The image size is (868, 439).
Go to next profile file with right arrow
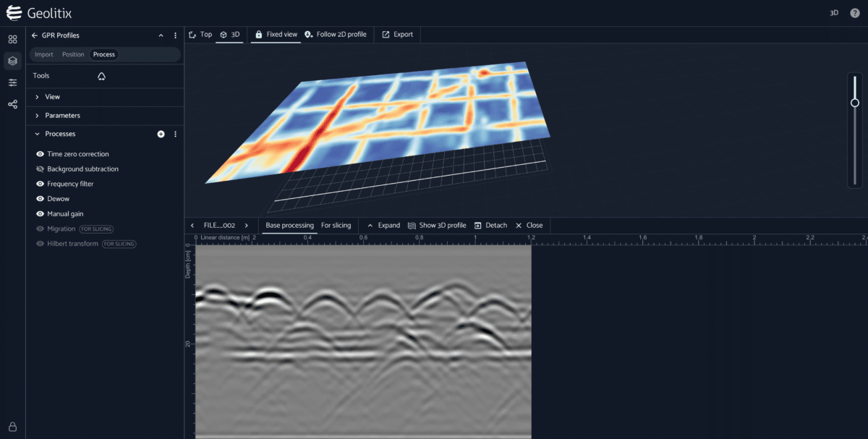pyautogui.click(x=247, y=226)
